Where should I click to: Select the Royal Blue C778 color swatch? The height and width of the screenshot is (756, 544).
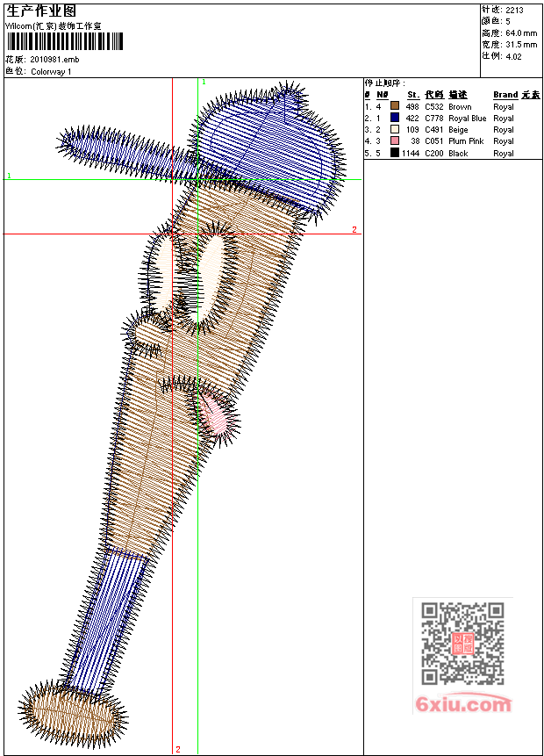pos(395,117)
